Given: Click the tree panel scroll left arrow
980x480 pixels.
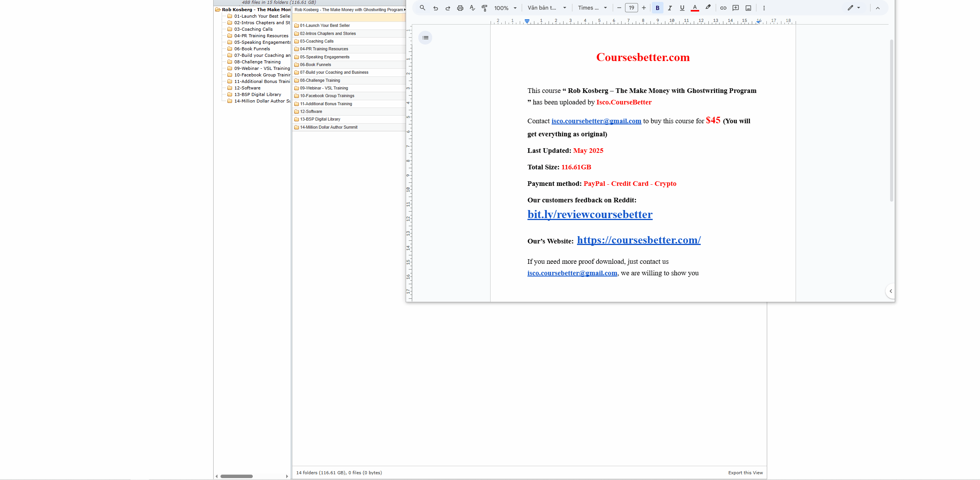Looking at the screenshot, I should [217, 477].
